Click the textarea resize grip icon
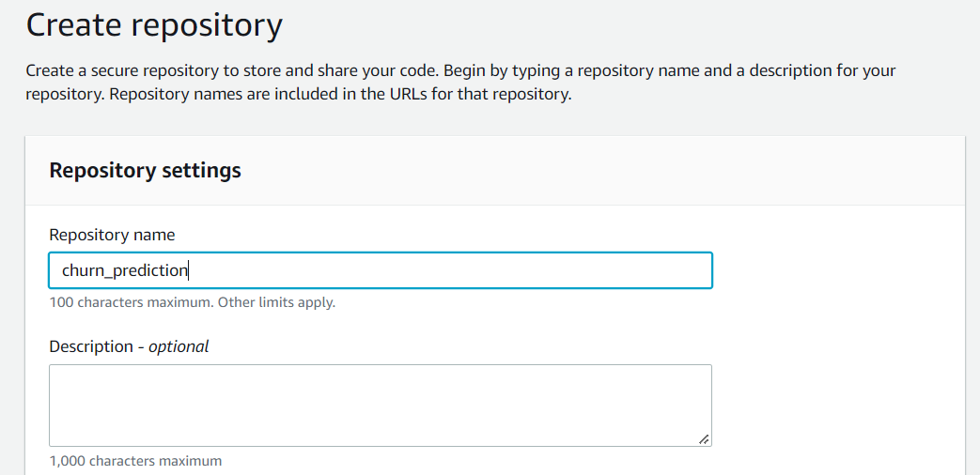 coord(703,438)
